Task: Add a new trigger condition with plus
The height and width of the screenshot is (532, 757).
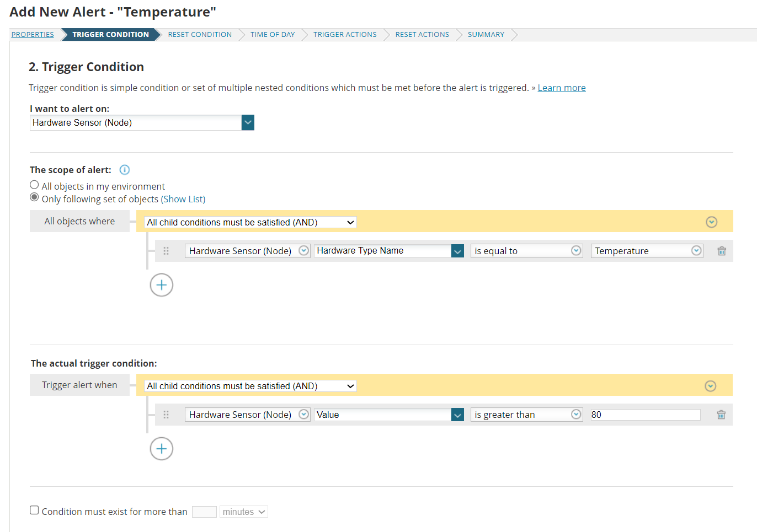Action: pos(162,449)
